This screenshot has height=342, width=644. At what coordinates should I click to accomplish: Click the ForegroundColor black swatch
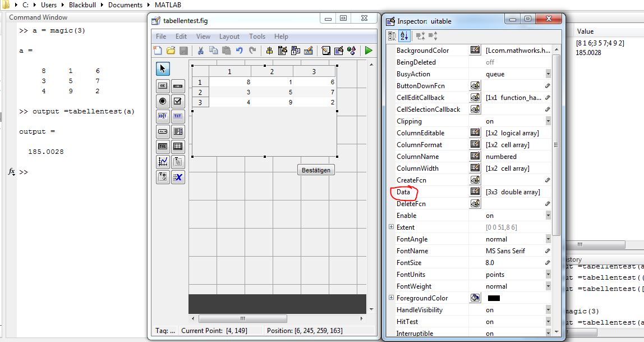494,298
